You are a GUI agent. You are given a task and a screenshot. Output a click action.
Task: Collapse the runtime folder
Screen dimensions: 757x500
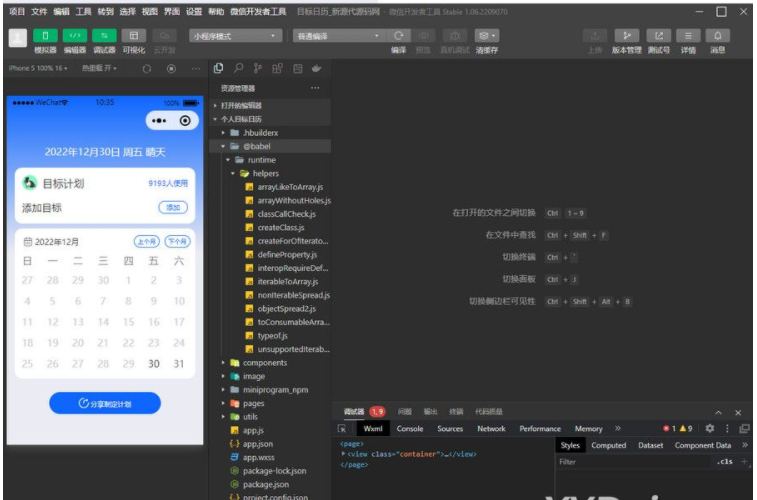tap(270, 160)
